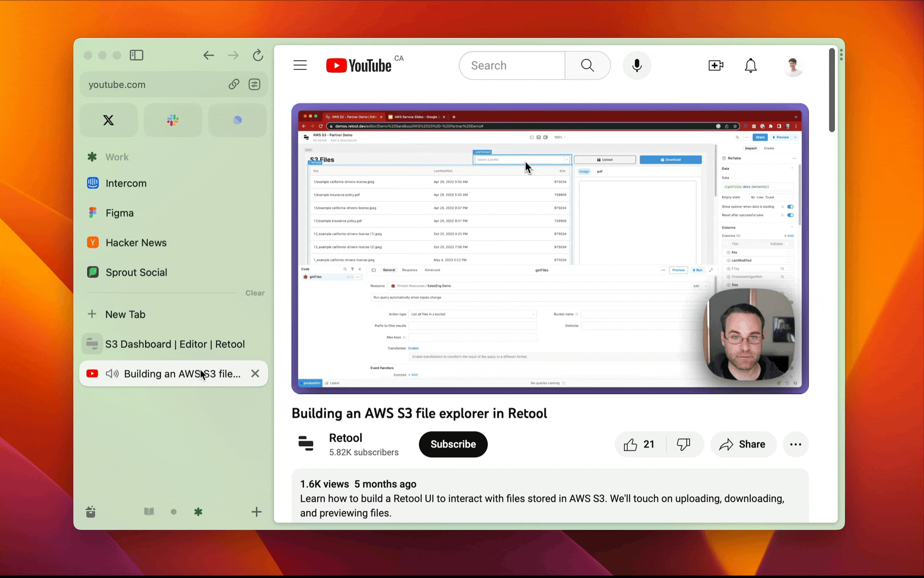
Task: Clear today's tabs with Clear button
Action: point(255,293)
